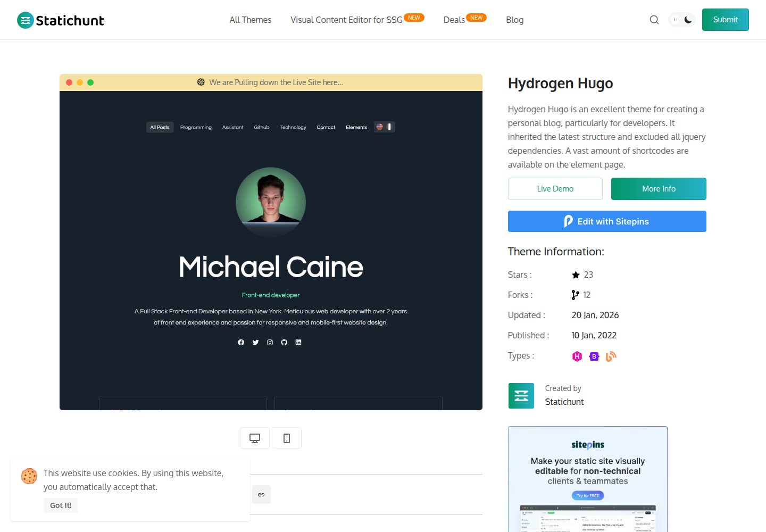Toggle the dark mode switch
This screenshot has width=766, height=532.
click(x=681, y=20)
